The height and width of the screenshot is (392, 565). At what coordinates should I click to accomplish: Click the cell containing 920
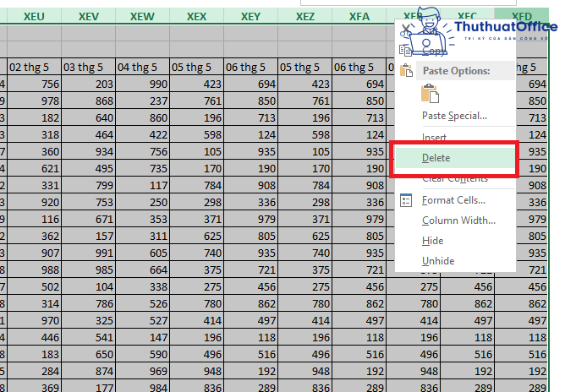34,202
